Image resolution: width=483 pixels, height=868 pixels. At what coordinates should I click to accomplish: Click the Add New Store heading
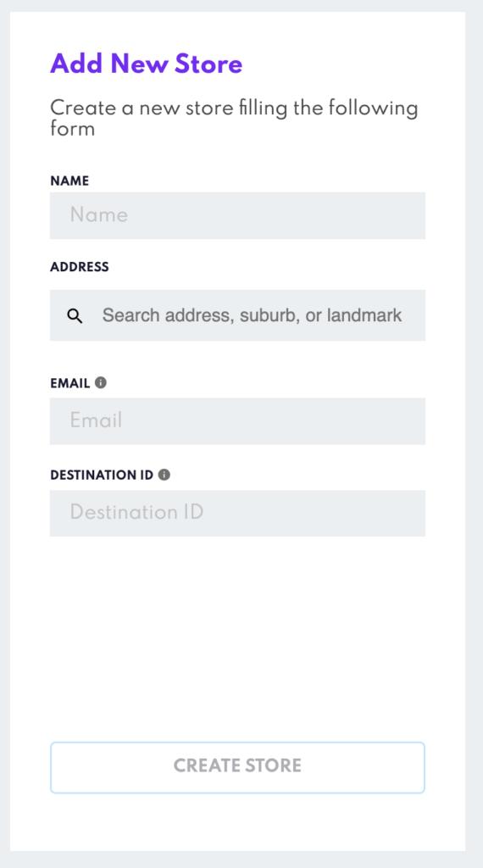(147, 64)
